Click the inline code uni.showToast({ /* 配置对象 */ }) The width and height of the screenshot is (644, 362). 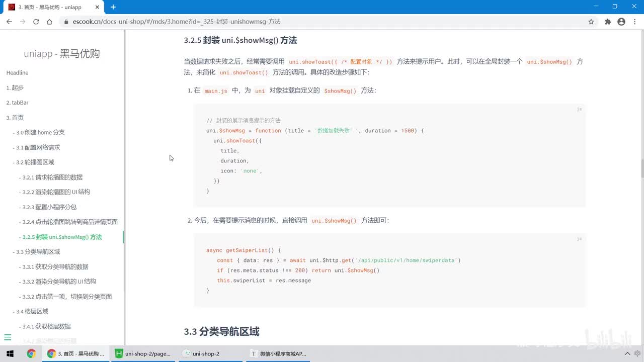(x=341, y=62)
